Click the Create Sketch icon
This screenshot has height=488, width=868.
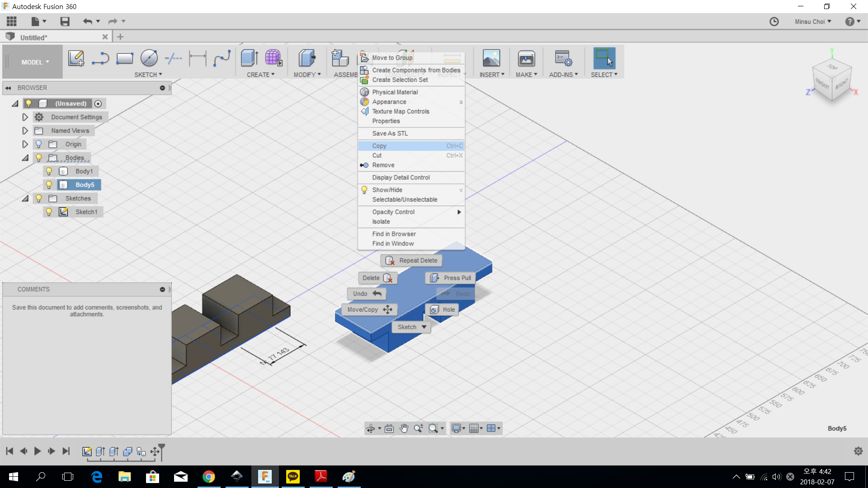pos(76,58)
